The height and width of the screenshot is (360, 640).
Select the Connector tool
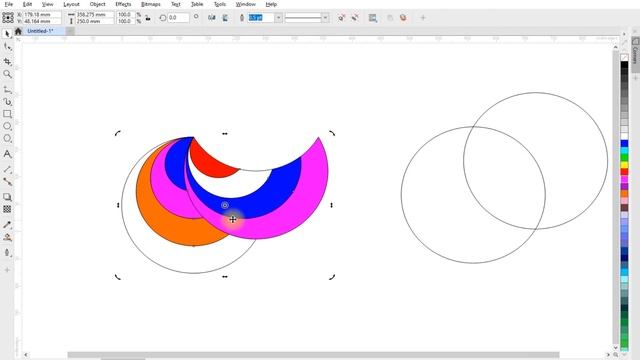coord(7,182)
